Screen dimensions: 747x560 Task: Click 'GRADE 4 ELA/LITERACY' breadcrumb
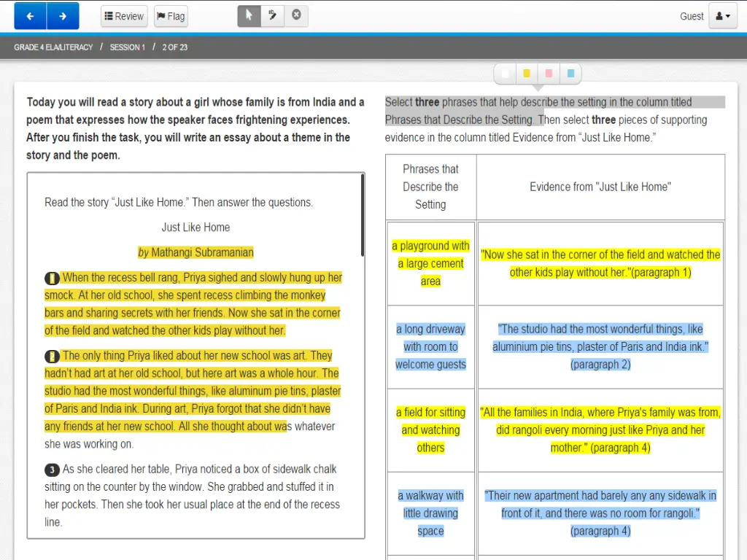[x=53, y=47]
